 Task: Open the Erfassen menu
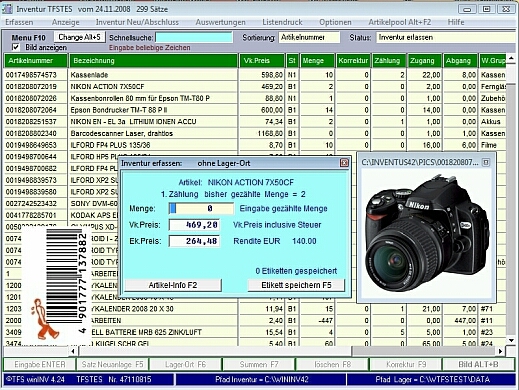19,22
